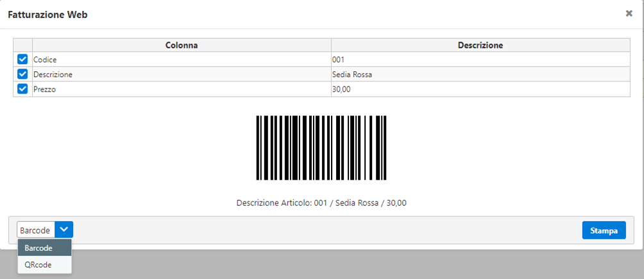Click the generated barcode image
This screenshot has height=279, width=644.
click(x=321, y=148)
